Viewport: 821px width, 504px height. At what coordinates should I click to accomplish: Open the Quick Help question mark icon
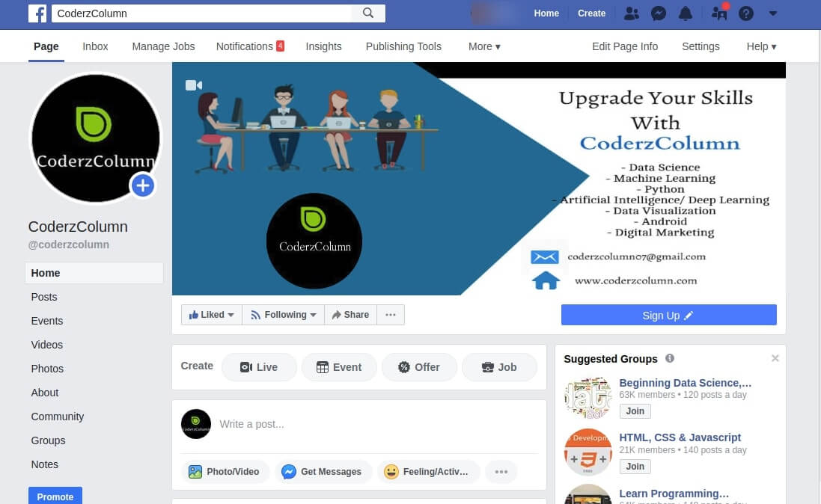pos(745,13)
